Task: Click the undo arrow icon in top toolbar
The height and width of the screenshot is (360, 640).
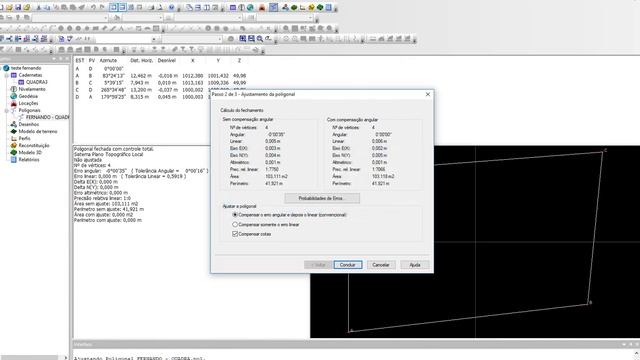Action: point(93,7)
